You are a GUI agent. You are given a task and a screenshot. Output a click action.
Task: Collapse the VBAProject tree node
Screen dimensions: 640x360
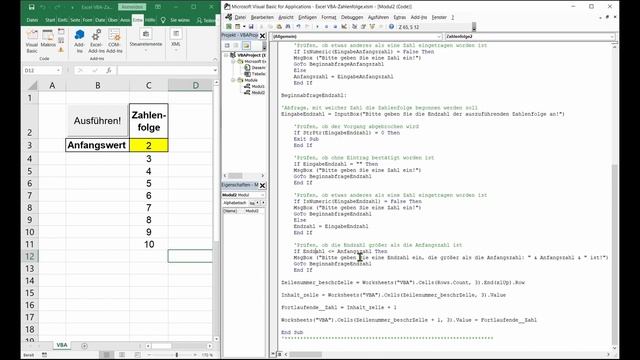click(226, 55)
